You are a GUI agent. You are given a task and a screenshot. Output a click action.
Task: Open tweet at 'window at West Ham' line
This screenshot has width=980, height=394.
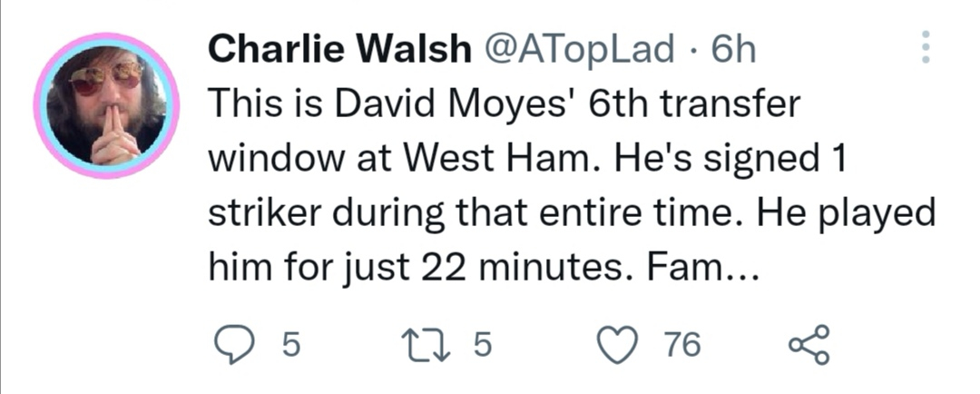[x=527, y=160]
